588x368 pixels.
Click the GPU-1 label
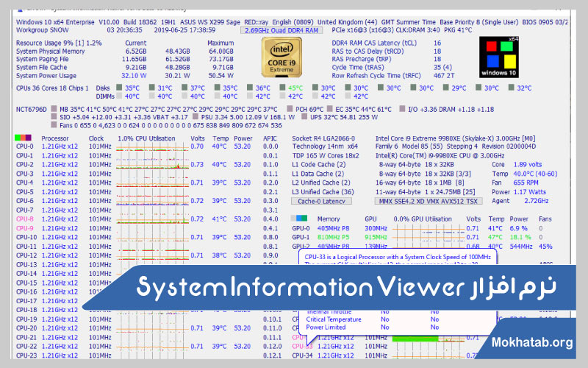tap(301, 237)
